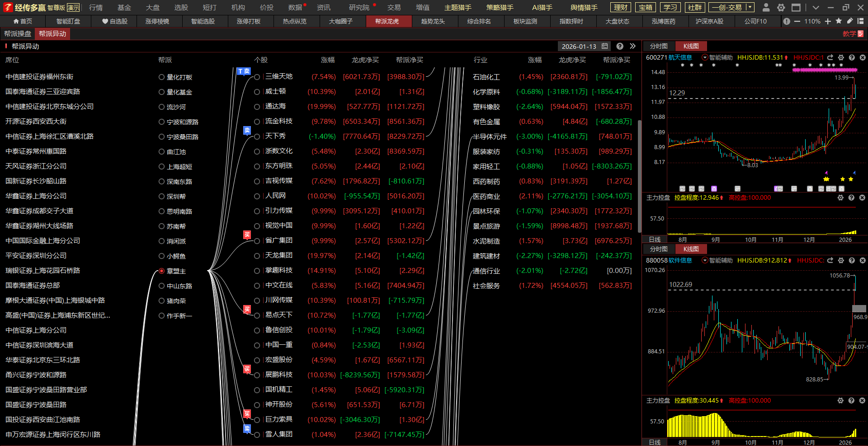
Task: Click the 2026-01-13 date field
Action: point(579,46)
